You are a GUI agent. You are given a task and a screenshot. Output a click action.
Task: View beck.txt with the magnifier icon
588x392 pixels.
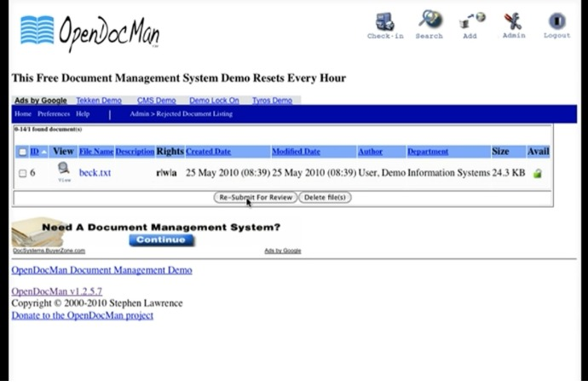pyautogui.click(x=64, y=169)
